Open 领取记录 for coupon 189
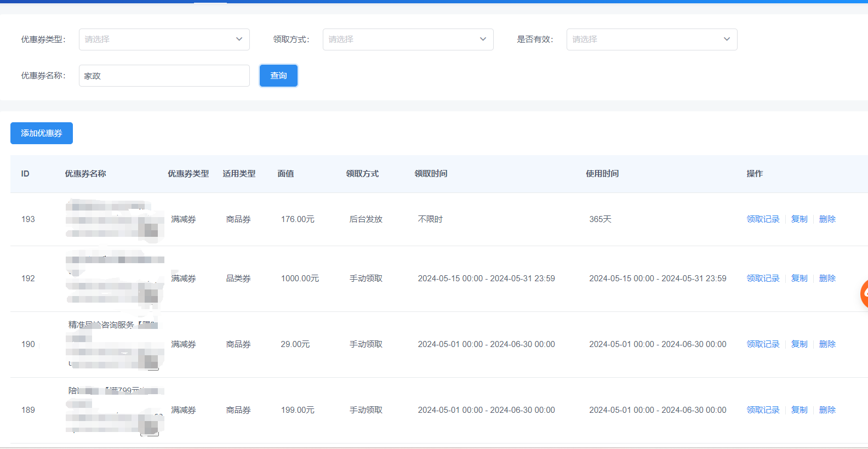Viewport: 868px width, 449px height. 763,410
